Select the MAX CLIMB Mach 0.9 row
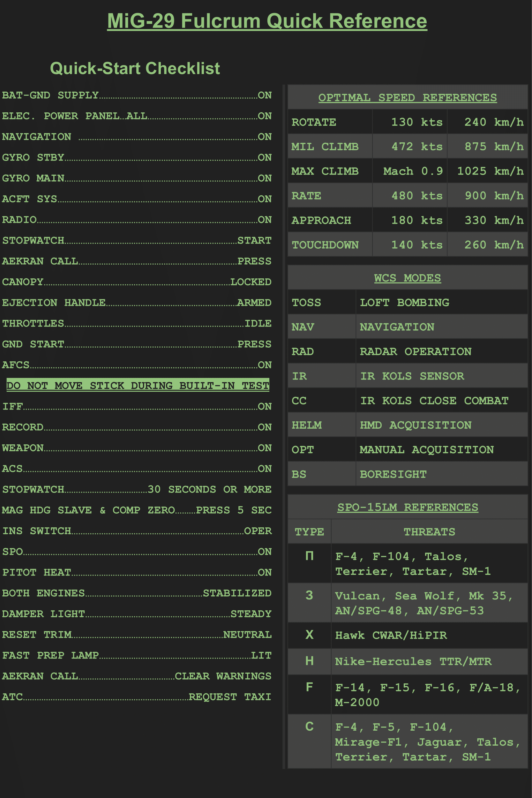Screen dimensions: 532x798 [407, 171]
